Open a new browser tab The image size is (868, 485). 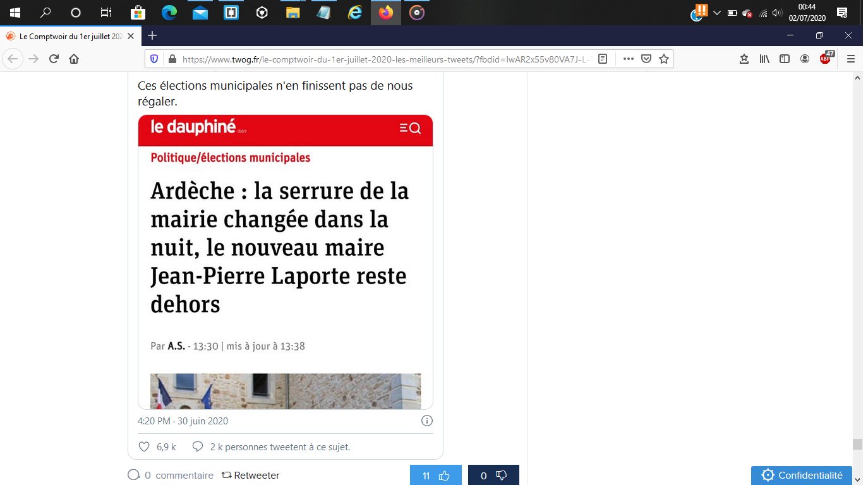(152, 36)
